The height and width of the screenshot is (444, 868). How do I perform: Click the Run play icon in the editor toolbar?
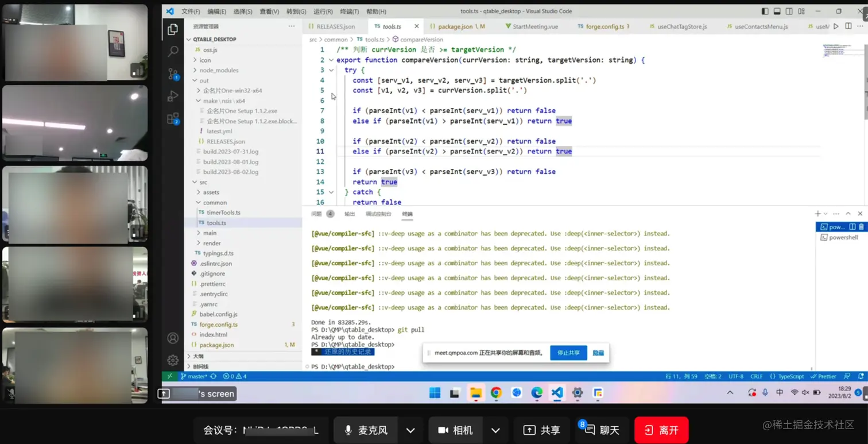(x=836, y=26)
